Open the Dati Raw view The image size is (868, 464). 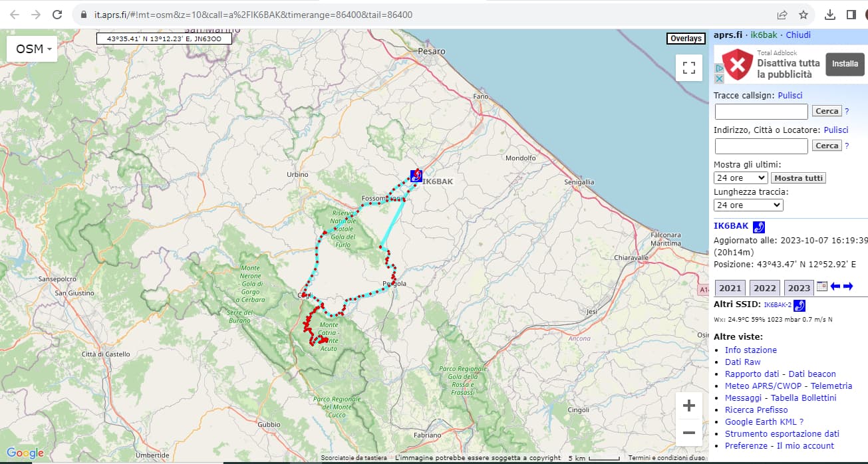click(743, 362)
